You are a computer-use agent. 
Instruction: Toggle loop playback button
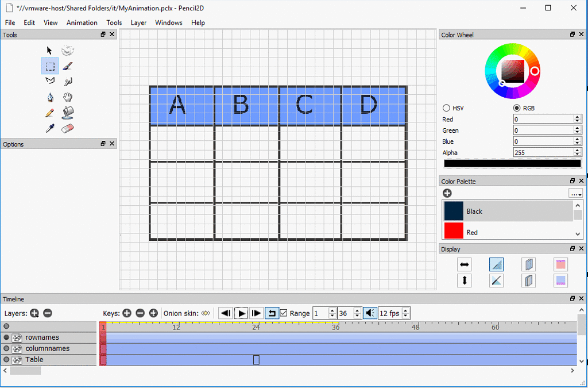272,313
